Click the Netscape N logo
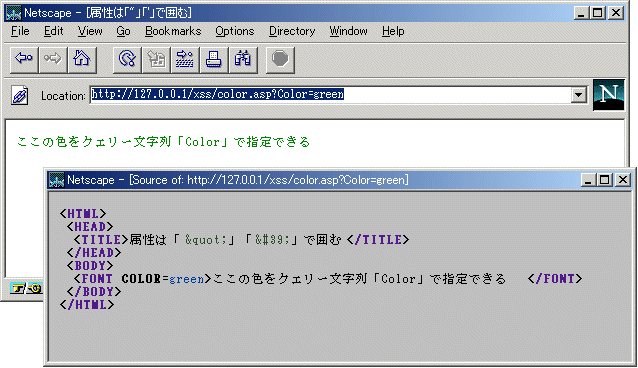Screen dimensions: 638x368 point(608,95)
